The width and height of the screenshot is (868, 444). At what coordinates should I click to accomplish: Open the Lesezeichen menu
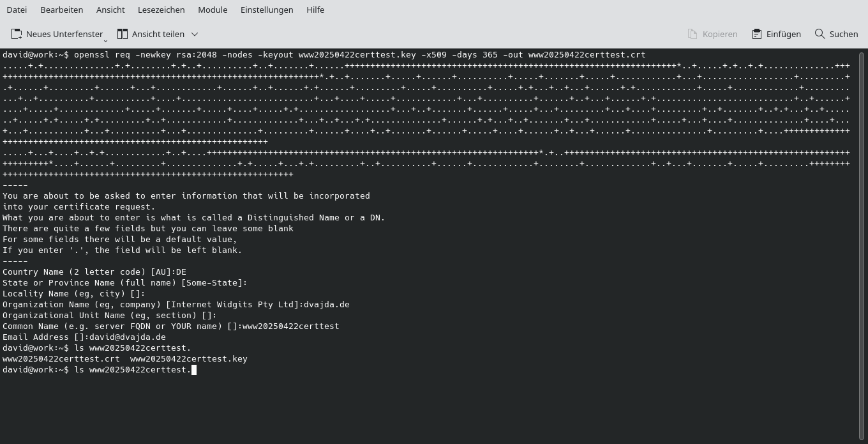160,10
